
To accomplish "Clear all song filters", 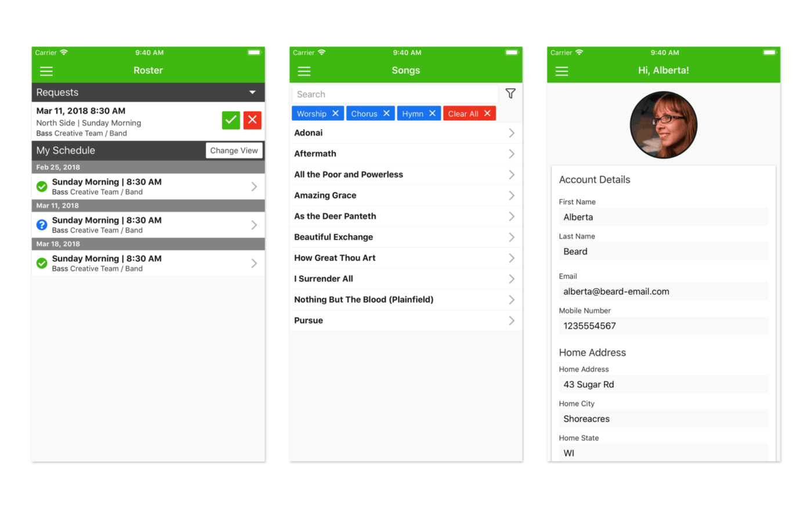I will coord(469,113).
